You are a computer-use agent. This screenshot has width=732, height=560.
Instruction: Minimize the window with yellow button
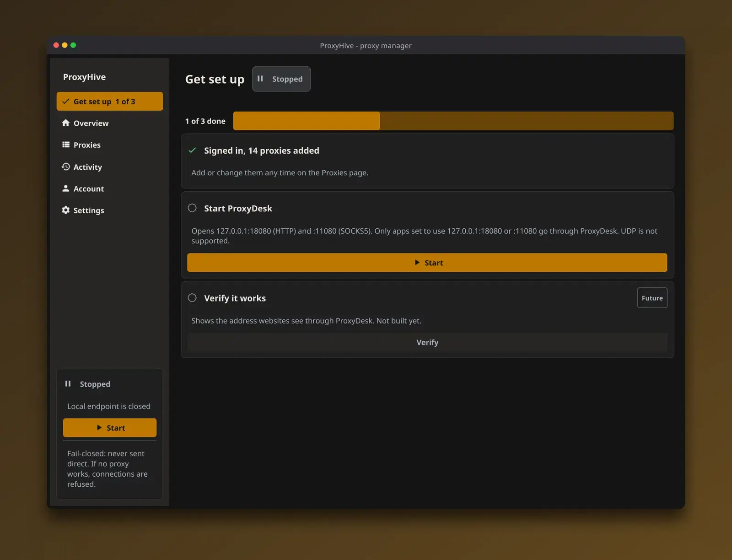65,45
